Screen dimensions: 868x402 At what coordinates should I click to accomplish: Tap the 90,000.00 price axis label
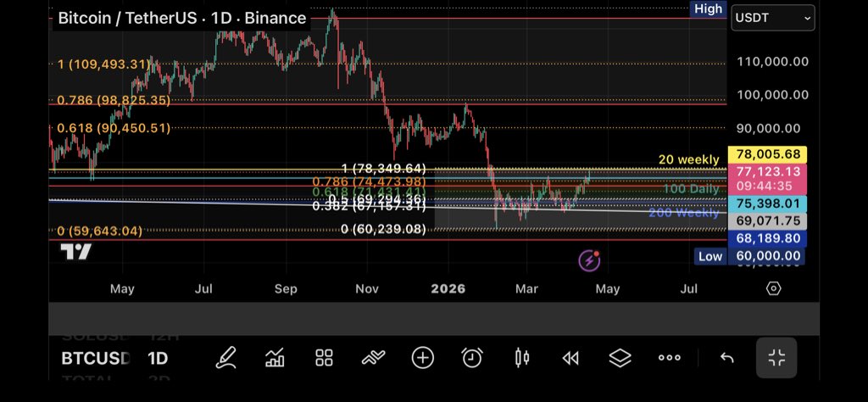pos(768,128)
